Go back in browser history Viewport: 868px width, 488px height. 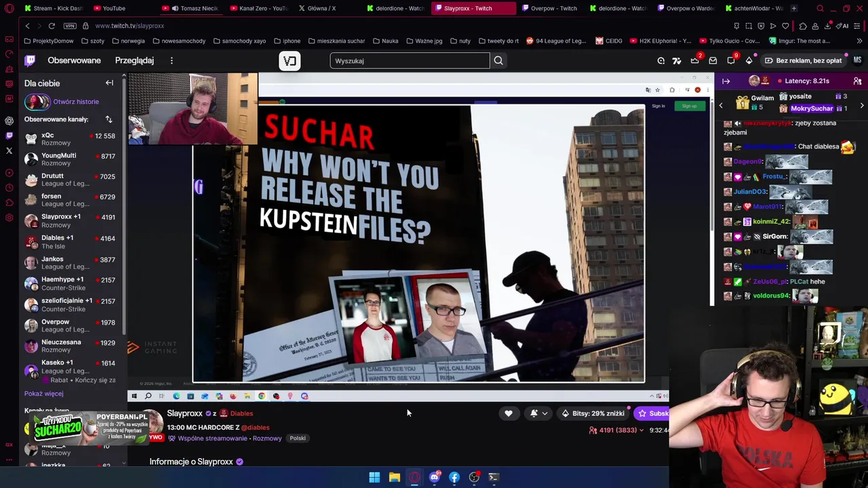(x=27, y=26)
